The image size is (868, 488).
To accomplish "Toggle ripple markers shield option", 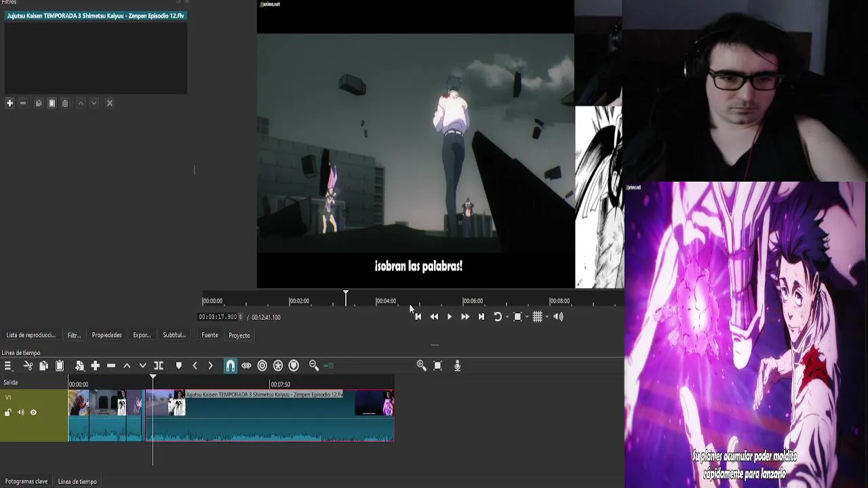I will [x=294, y=365].
